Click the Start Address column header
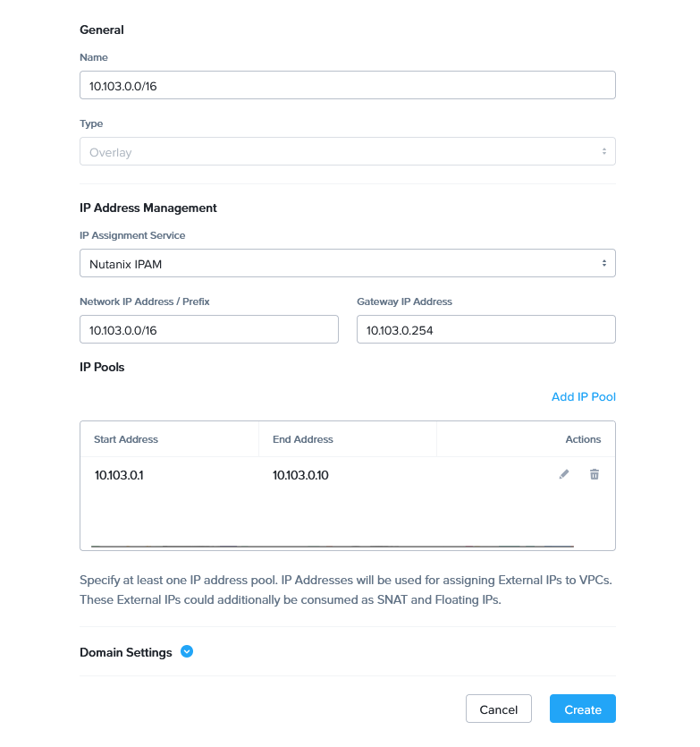The width and height of the screenshot is (700, 747). click(126, 439)
